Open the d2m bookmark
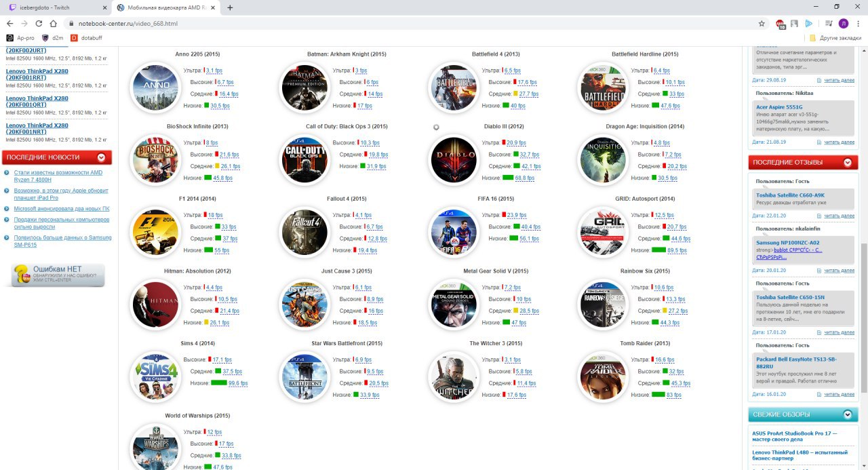The image size is (868, 470). [x=53, y=38]
